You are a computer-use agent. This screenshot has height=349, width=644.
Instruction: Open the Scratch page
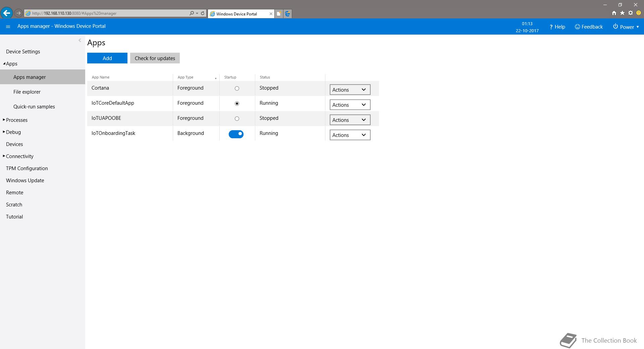(x=14, y=204)
